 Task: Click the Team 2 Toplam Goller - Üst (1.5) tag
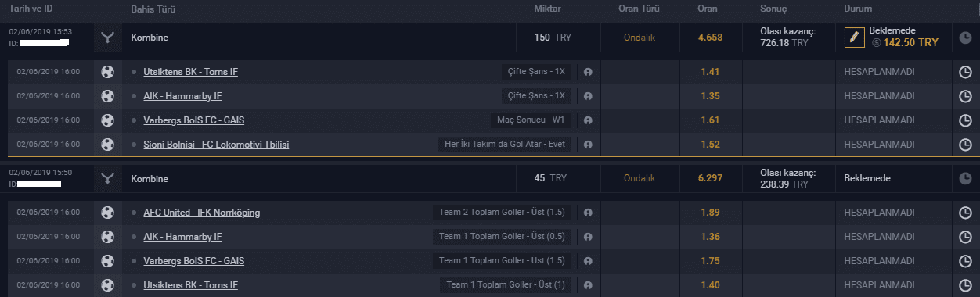[x=503, y=213]
